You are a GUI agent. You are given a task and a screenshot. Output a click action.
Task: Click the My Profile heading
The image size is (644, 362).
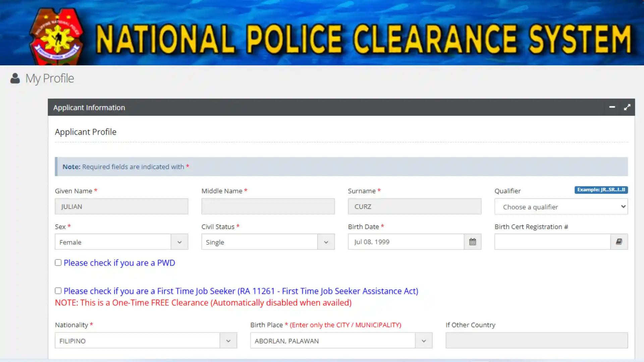[50, 78]
